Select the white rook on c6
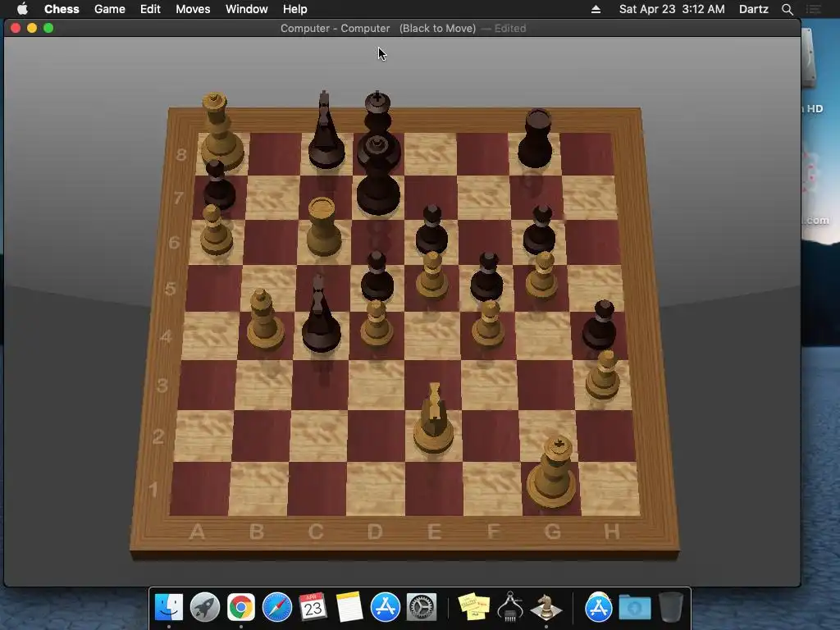 tap(323, 227)
